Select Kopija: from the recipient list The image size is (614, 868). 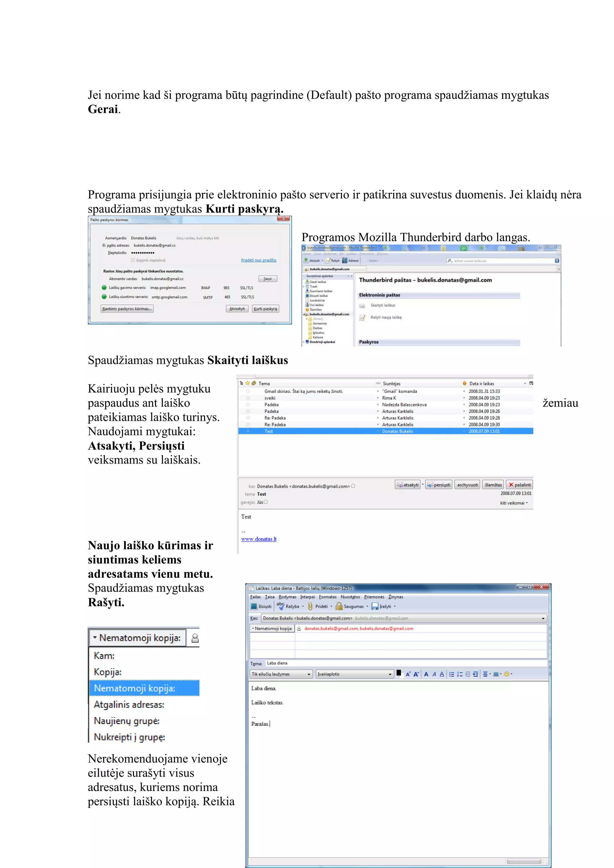tap(108, 672)
